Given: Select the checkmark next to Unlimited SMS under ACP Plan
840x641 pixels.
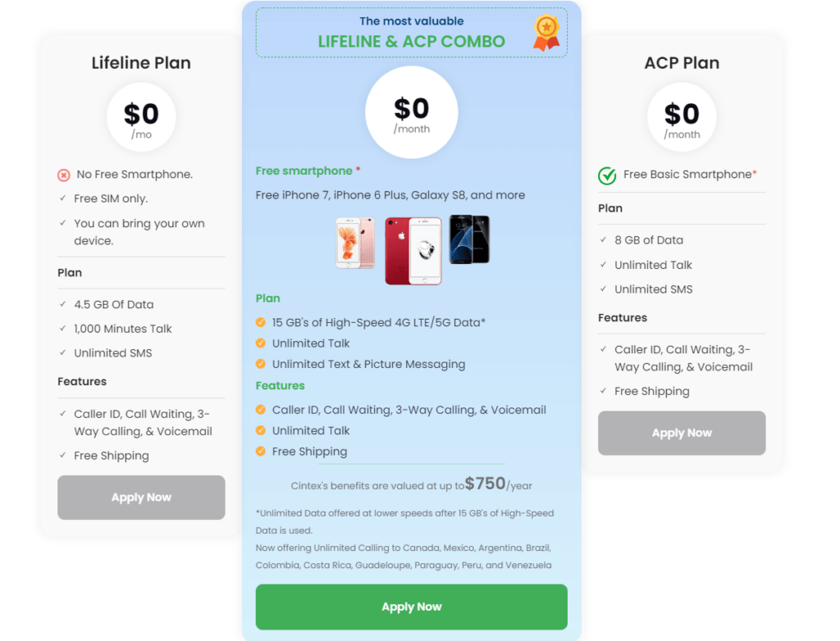Looking at the screenshot, I should click(x=604, y=289).
